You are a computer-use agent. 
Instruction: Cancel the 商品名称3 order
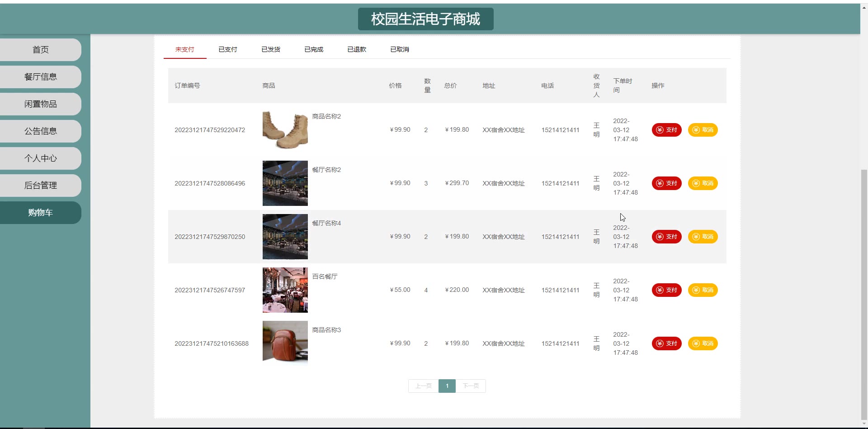703,343
